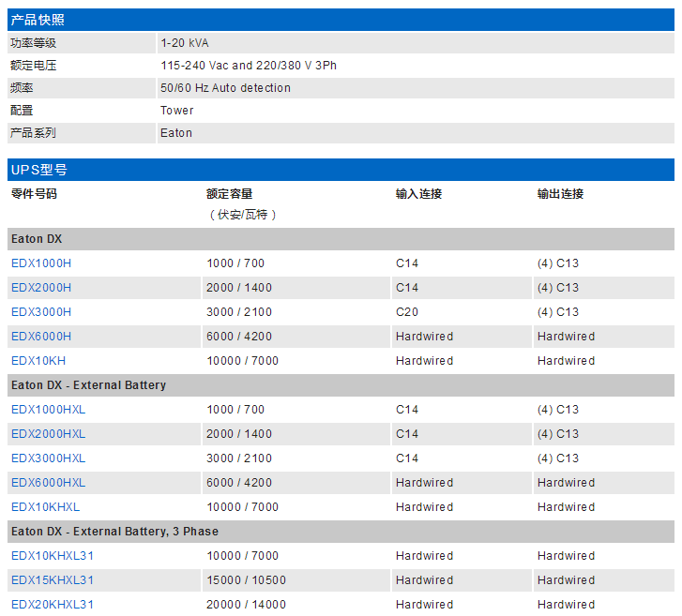Click the EDX10KHXL model link
The image size is (682, 616).
[x=45, y=507]
